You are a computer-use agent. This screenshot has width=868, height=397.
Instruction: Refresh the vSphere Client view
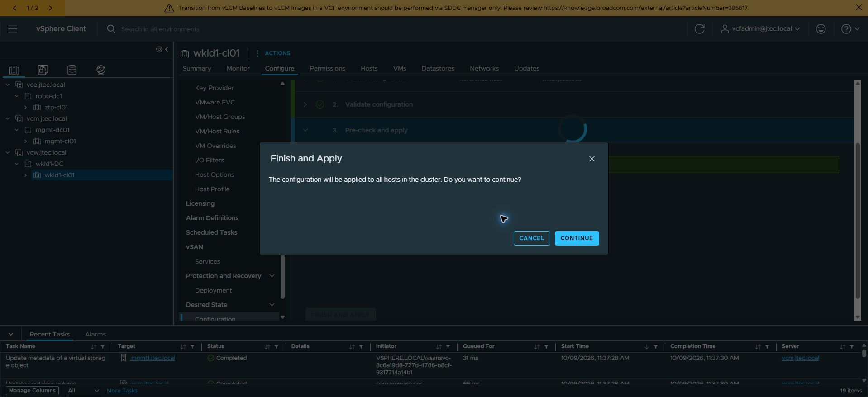tap(699, 29)
